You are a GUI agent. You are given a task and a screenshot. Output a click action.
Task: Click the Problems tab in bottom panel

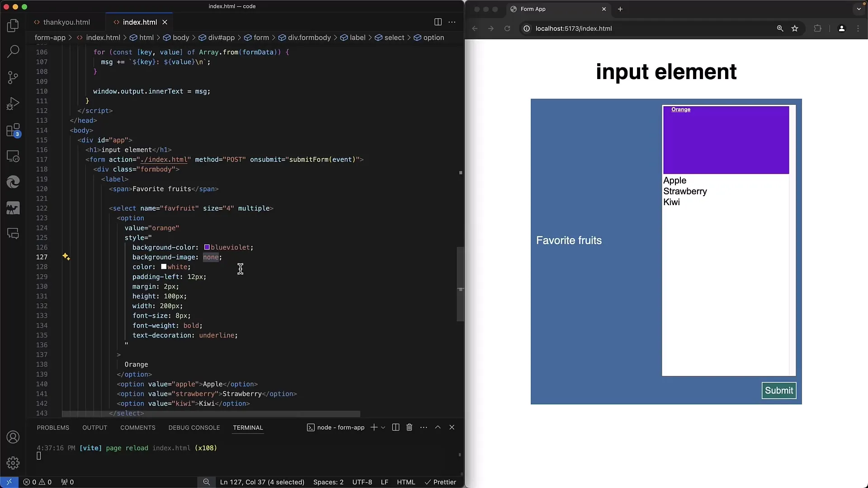(53, 427)
